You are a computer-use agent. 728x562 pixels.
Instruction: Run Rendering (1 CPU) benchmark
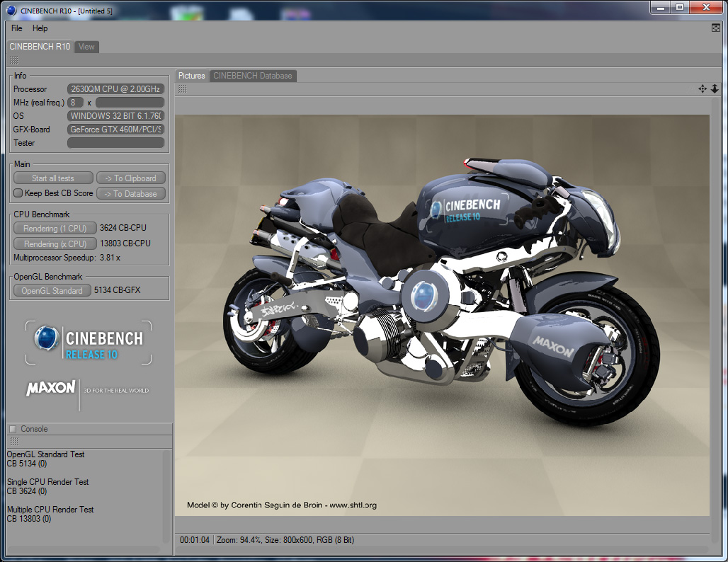[55, 229]
